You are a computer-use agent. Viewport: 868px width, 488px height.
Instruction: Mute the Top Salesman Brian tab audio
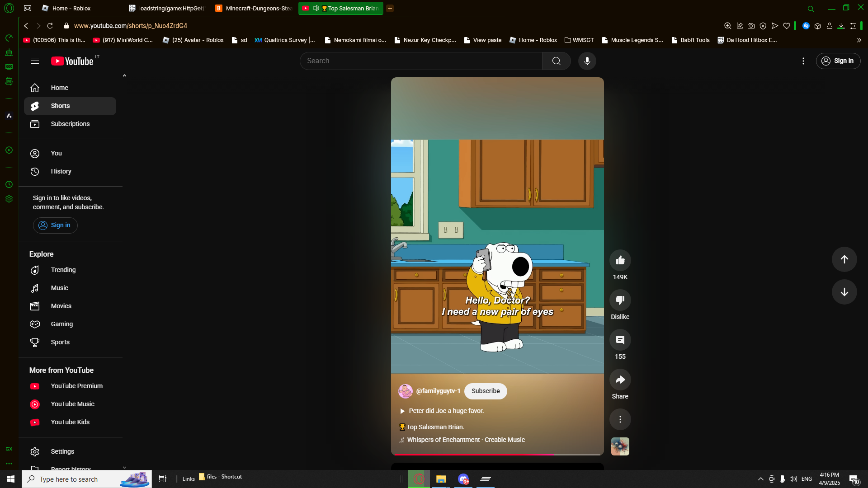(x=316, y=8)
